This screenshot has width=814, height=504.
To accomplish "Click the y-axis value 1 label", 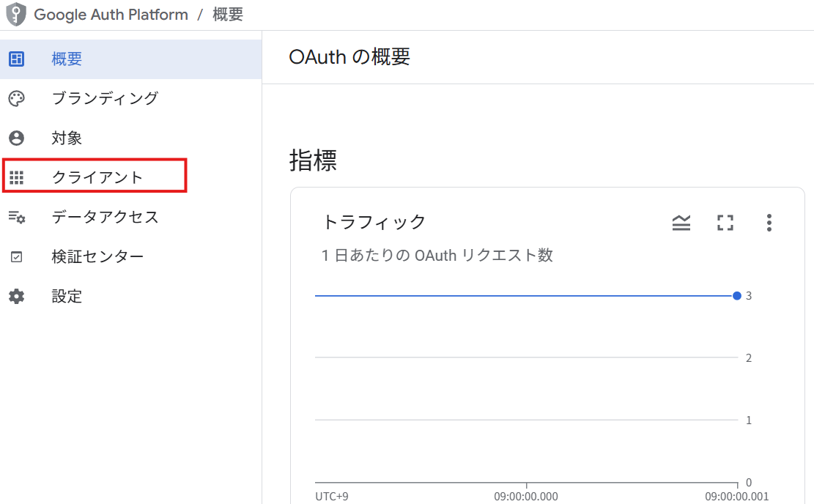I will [749, 420].
